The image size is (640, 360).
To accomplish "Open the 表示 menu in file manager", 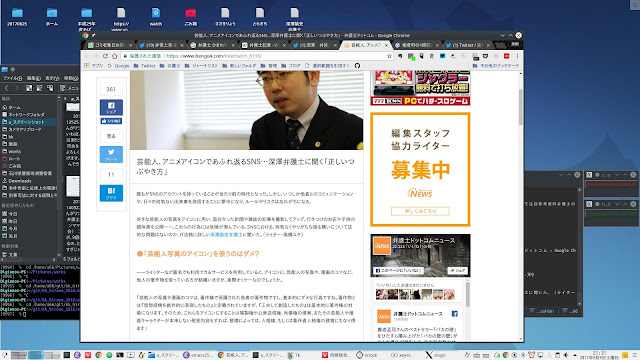I will coord(52,78).
